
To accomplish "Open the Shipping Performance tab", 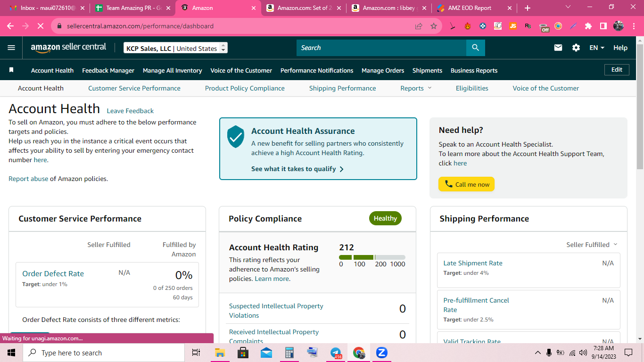I will point(343,88).
